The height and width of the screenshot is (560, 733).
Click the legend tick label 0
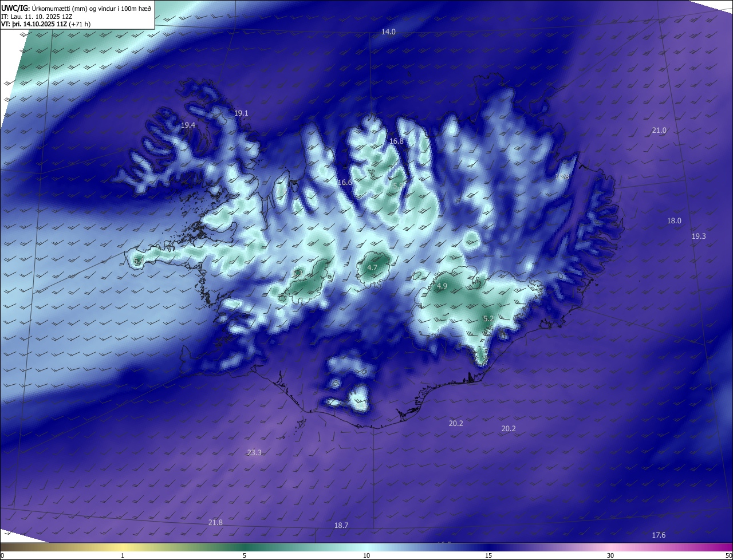(2, 555)
